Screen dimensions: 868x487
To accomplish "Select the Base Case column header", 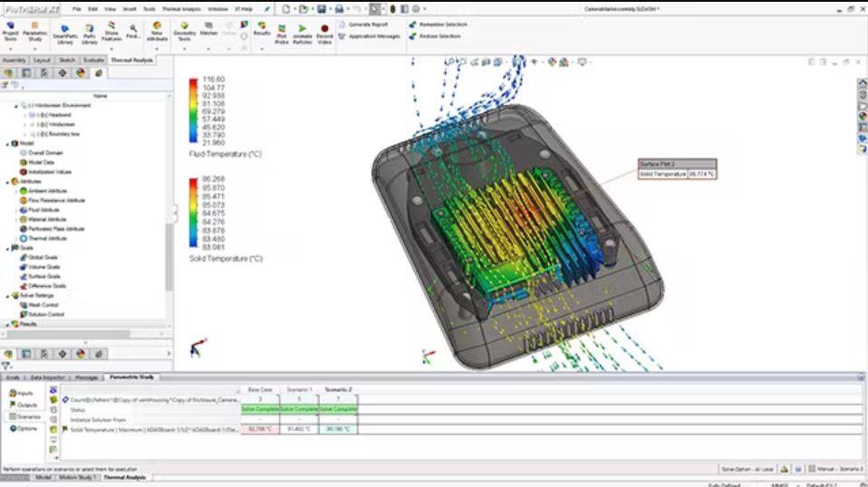I will coord(260,389).
